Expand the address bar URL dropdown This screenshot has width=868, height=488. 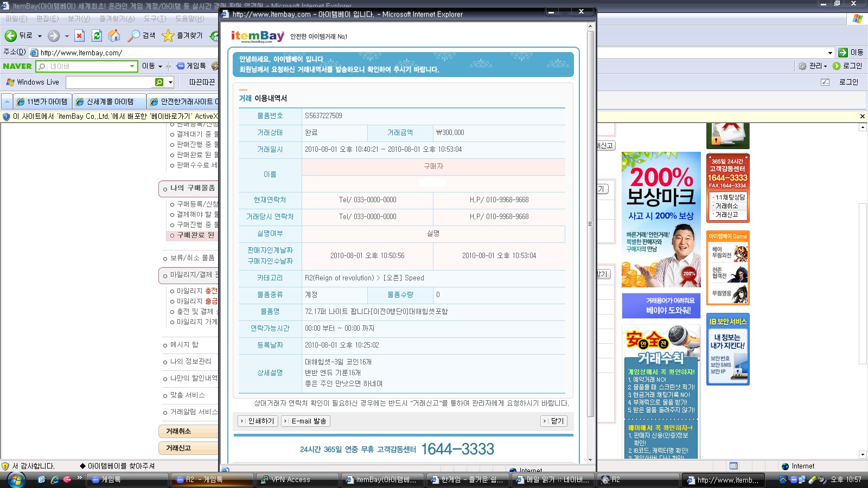830,53
